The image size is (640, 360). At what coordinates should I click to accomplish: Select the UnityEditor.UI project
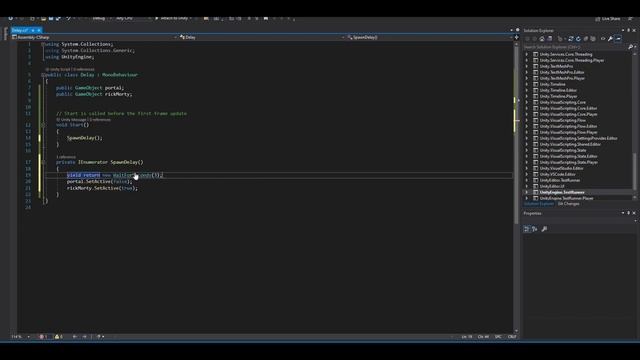(x=552, y=186)
